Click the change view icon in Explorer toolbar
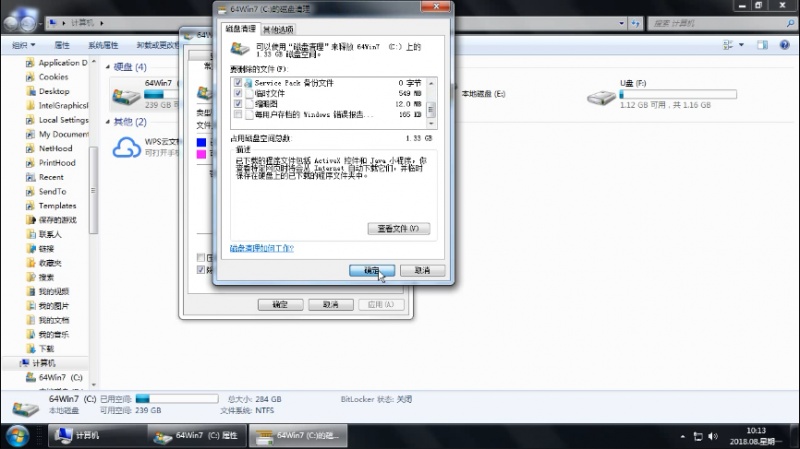800x449 pixels. click(728, 45)
